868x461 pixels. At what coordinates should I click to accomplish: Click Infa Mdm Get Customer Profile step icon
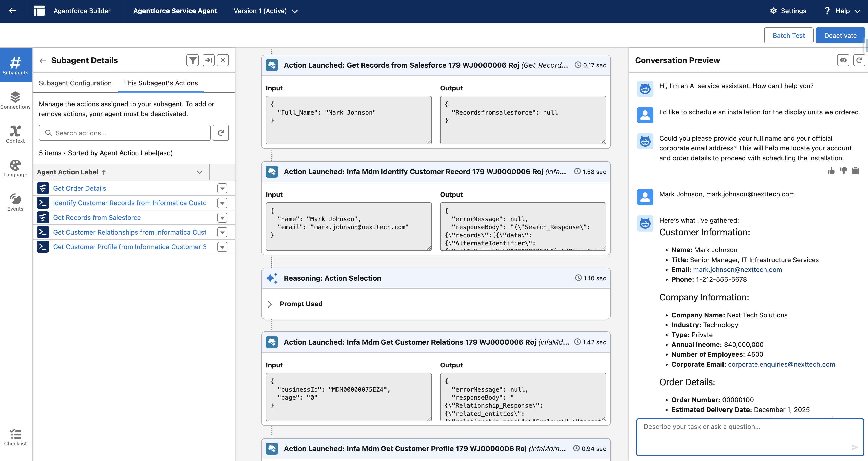(272, 449)
